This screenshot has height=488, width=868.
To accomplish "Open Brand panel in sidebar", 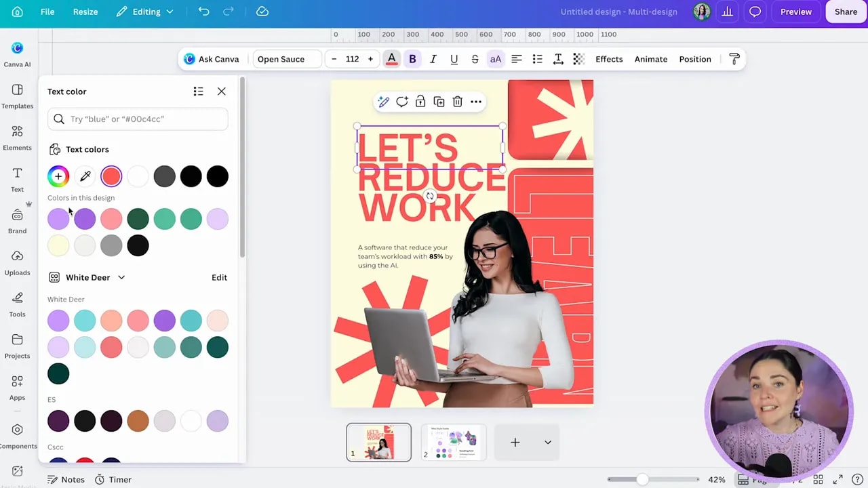I will pyautogui.click(x=17, y=221).
